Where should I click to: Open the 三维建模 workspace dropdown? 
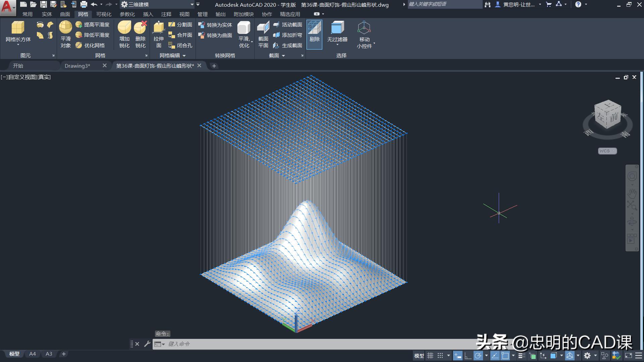click(x=192, y=4)
